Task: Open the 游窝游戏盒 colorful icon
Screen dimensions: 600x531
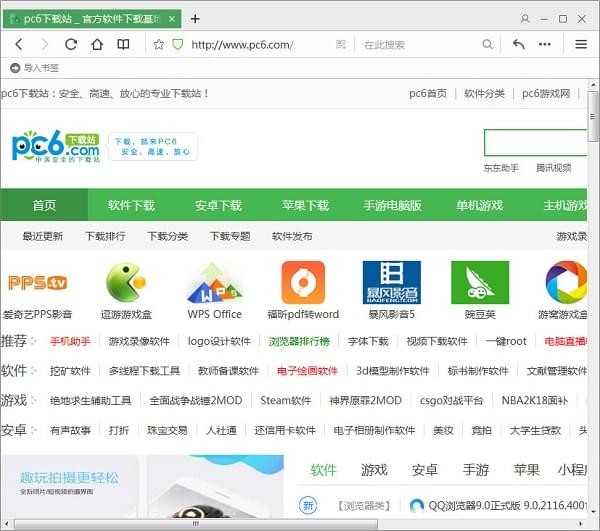Action: click(x=566, y=283)
